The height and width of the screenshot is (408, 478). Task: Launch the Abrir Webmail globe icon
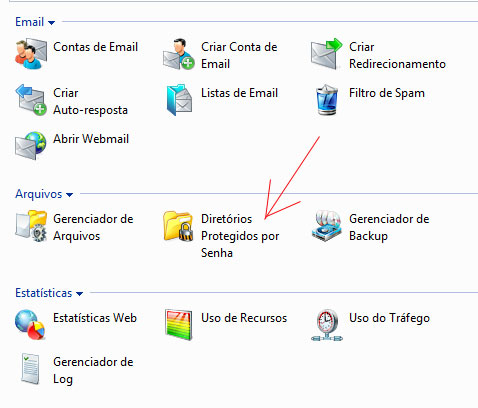pos(31,146)
